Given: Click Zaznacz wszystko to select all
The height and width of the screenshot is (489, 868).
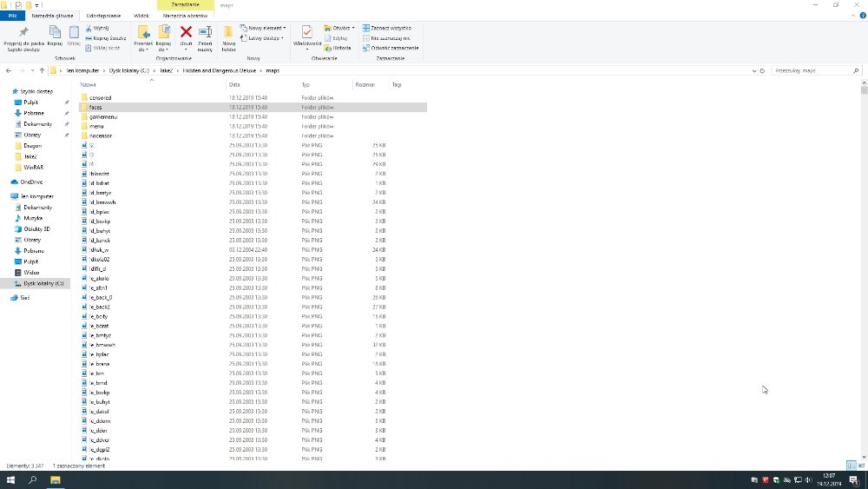Looking at the screenshot, I should [391, 28].
